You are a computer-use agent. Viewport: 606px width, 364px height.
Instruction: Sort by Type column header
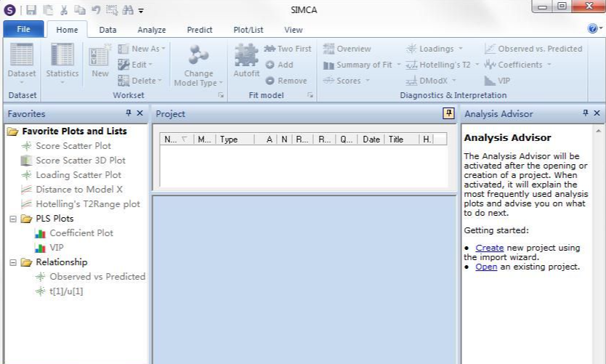235,139
